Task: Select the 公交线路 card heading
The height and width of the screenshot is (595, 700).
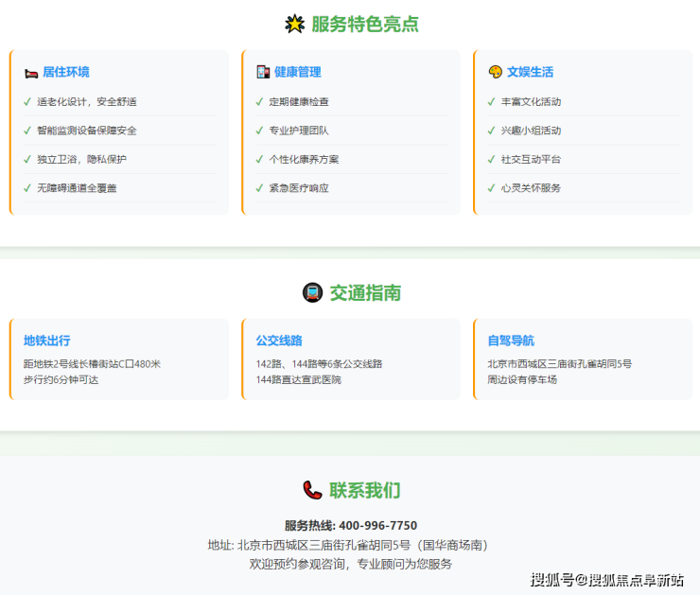Action: tap(279, 341)
